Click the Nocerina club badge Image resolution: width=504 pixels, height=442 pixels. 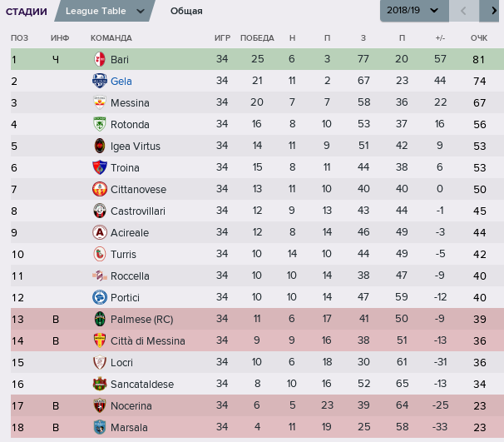click(100, 406)
